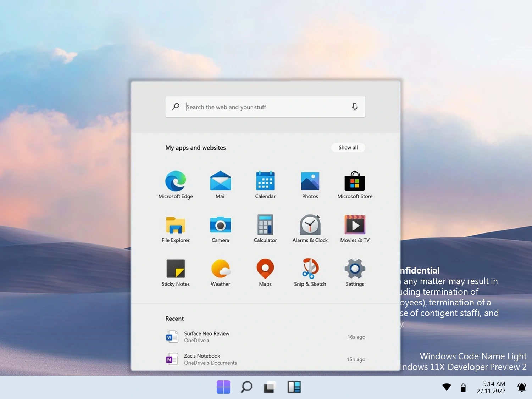Click the "OneDrive > Documents" path text
Screen dimensions: 532x399
coord(210,363)
